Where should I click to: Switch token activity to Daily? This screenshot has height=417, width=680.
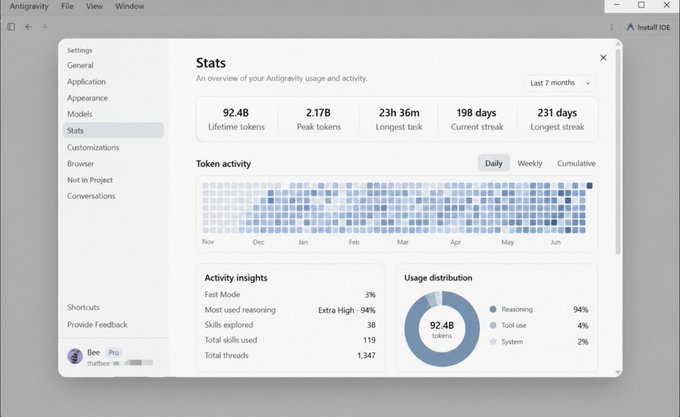tap(494, 163)
